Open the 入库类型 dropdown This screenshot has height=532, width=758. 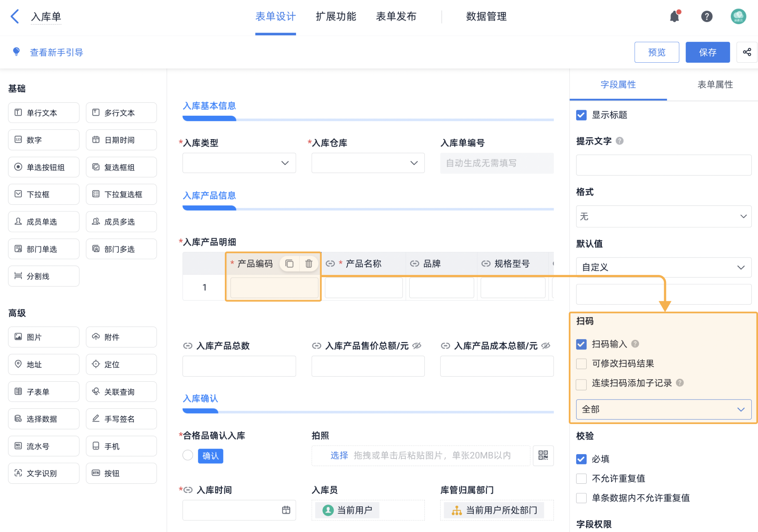tap(239, 163)
